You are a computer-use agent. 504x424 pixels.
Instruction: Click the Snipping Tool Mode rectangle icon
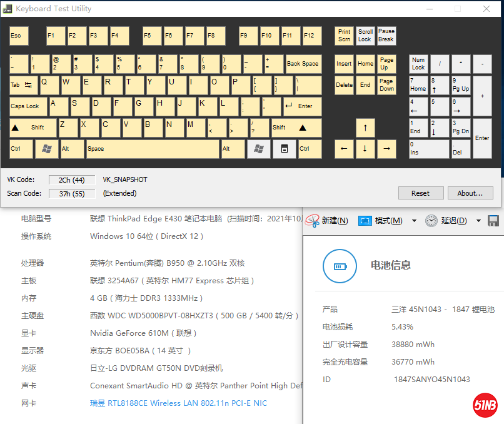(x=365, y=221)
